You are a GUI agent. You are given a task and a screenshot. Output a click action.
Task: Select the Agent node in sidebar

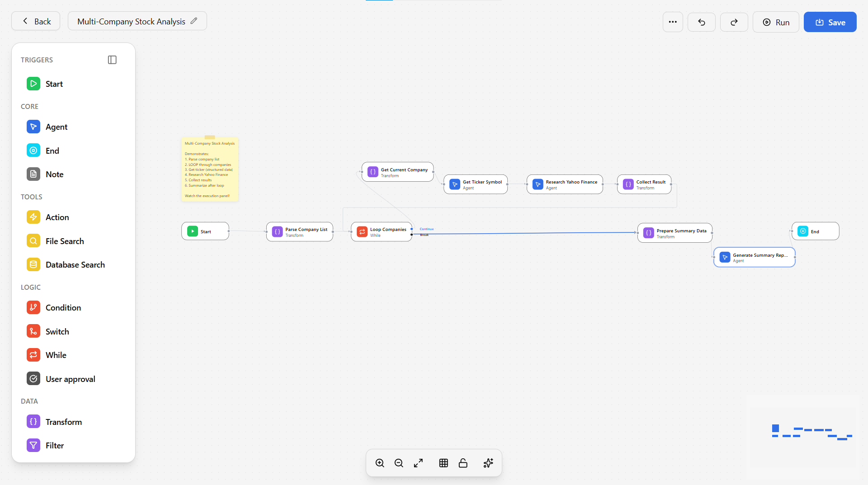click(x=56, y=127)
